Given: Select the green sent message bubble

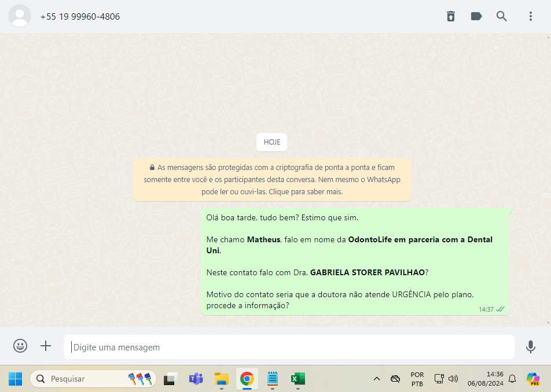Looking at the screenshot, I should point(355,261).
